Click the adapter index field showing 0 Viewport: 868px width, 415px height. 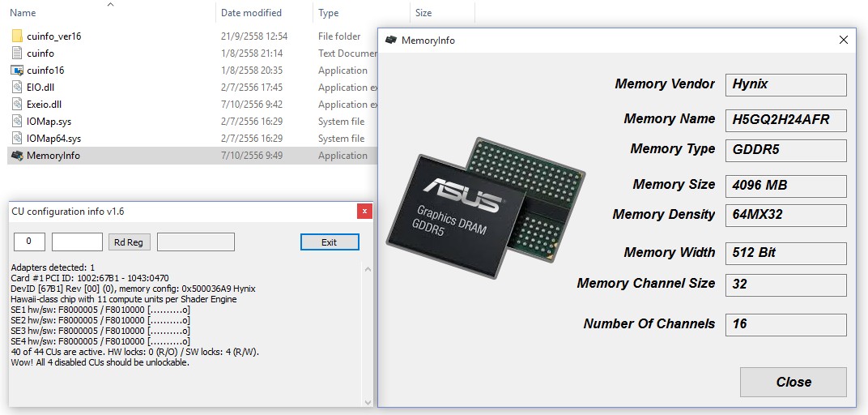pos(29,242)
